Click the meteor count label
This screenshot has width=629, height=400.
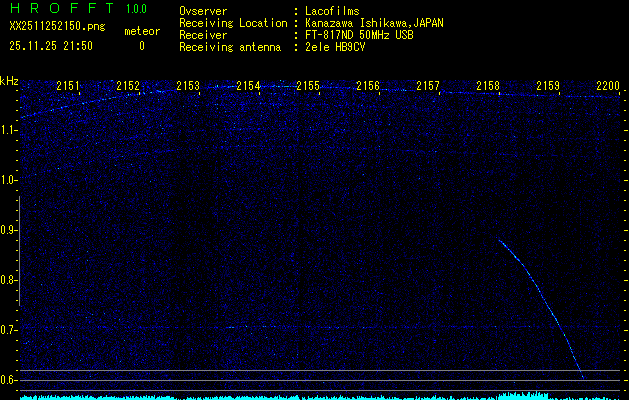pos(141,31)
